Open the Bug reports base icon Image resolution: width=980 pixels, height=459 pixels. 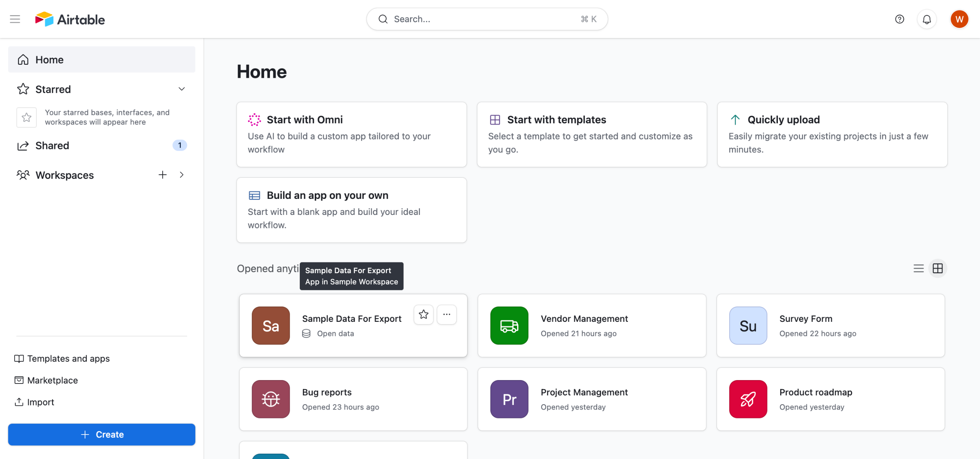pyautogui.click(x=271, y=399)
